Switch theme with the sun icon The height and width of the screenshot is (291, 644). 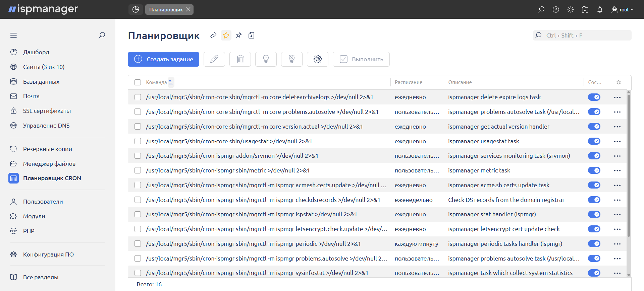[x=571, y=10]
